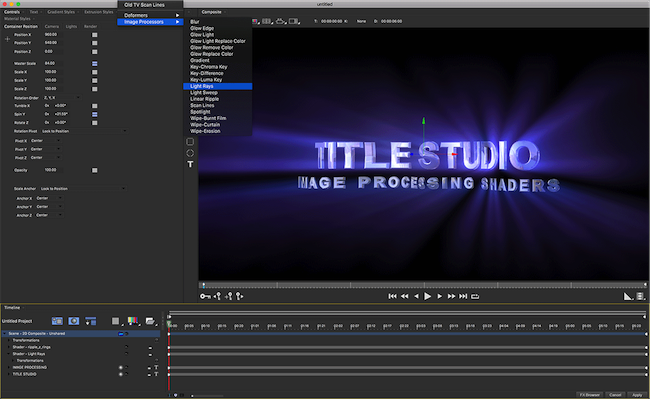Switch to the Camera tab

(52, 27)
